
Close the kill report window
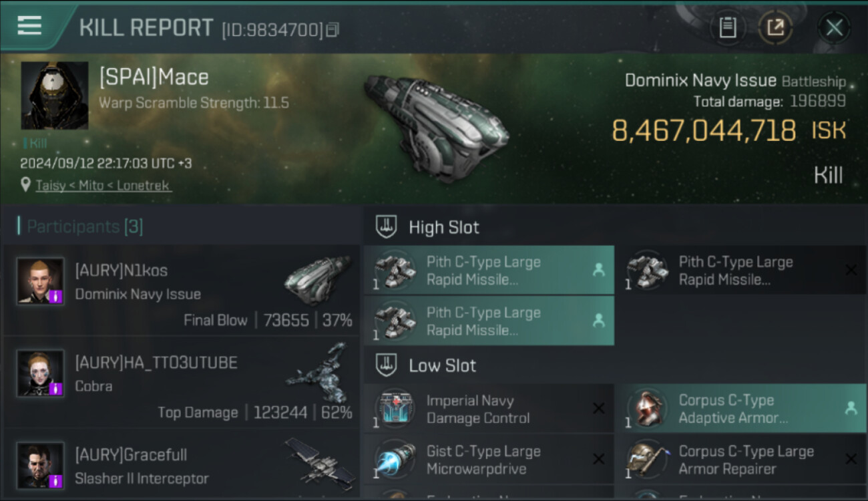[834, 27]
